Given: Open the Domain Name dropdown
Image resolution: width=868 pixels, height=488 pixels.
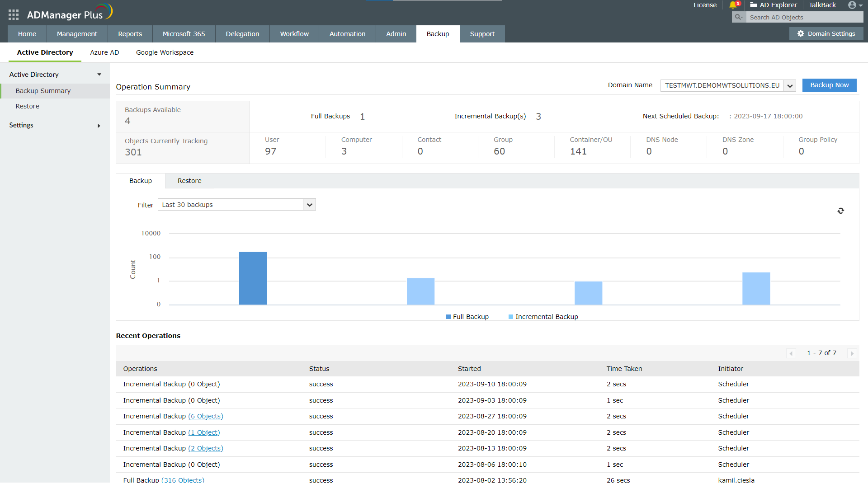Looking at the screenshot, I should click(x=790, y=85).
